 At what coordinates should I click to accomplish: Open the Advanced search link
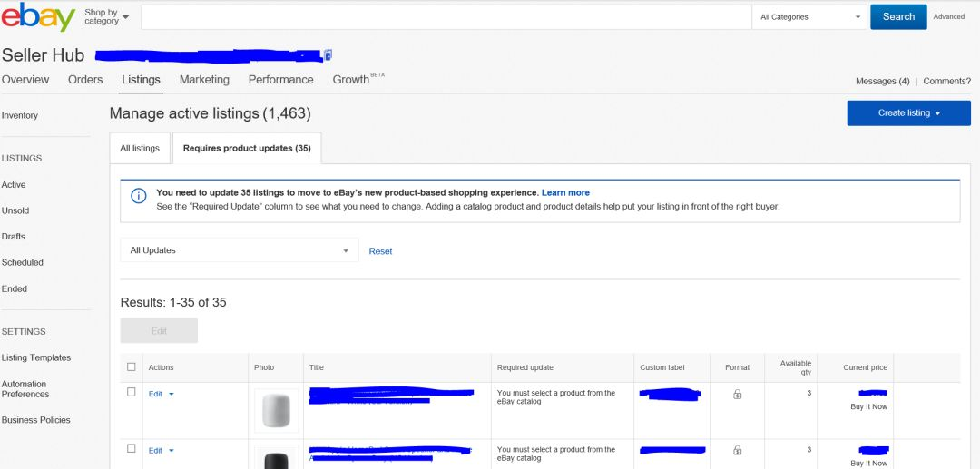[x=949, y=17]
